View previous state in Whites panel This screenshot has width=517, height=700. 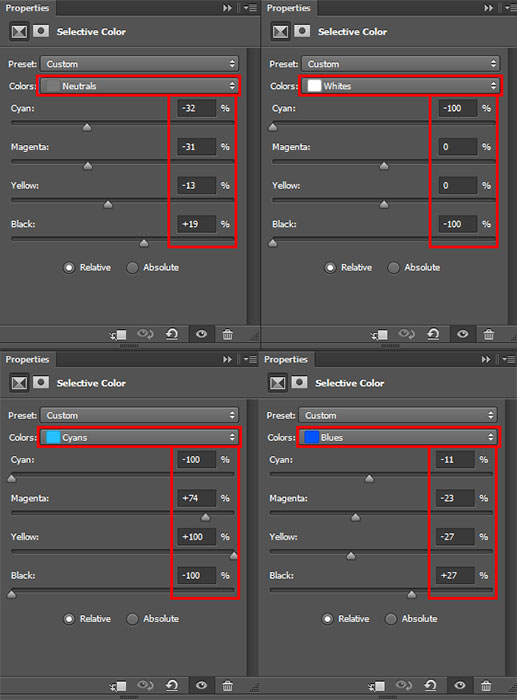pyautogui.click(x=406, y=334)
